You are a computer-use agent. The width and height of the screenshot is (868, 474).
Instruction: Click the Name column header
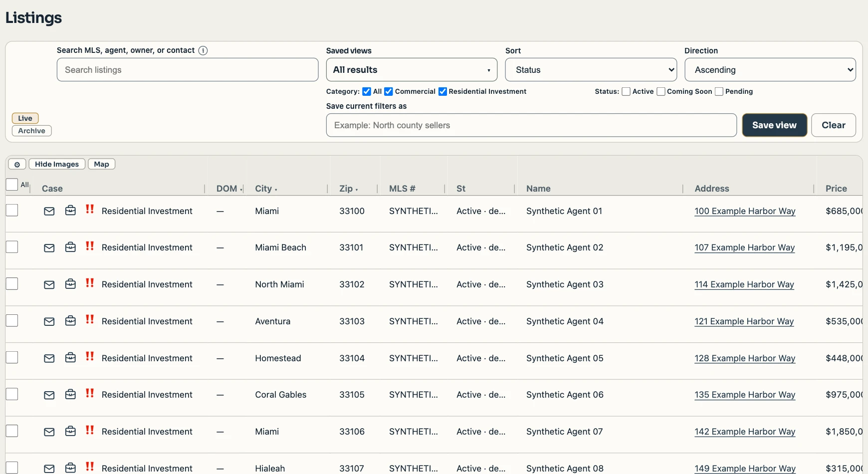pyautogui.click(x=538, y=189)
